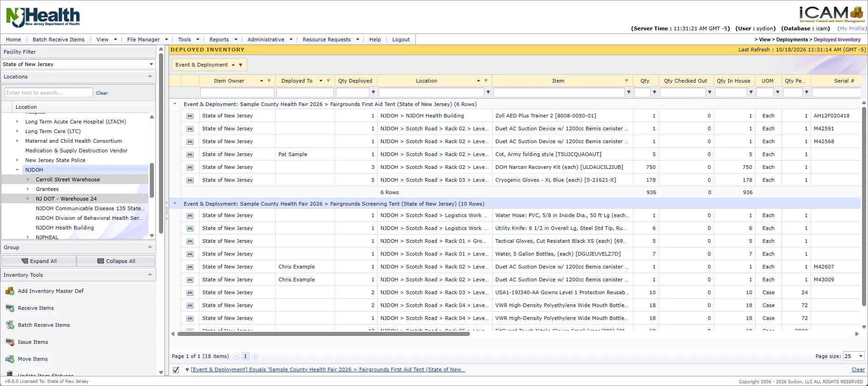The width and height of the screenshot is (868, 386).
Task: Click the Issue Items icon
Action: [10, 342]
